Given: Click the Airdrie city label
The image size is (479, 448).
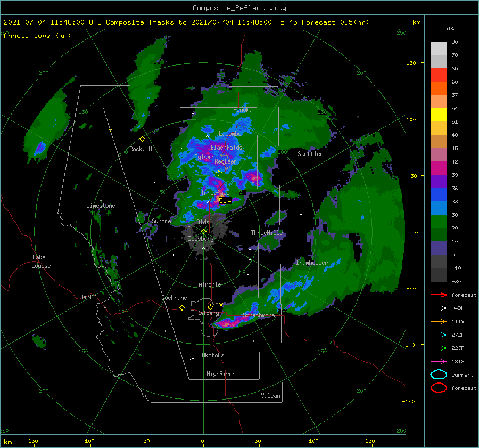Looking at the screenshot, I should click(210, 284).
